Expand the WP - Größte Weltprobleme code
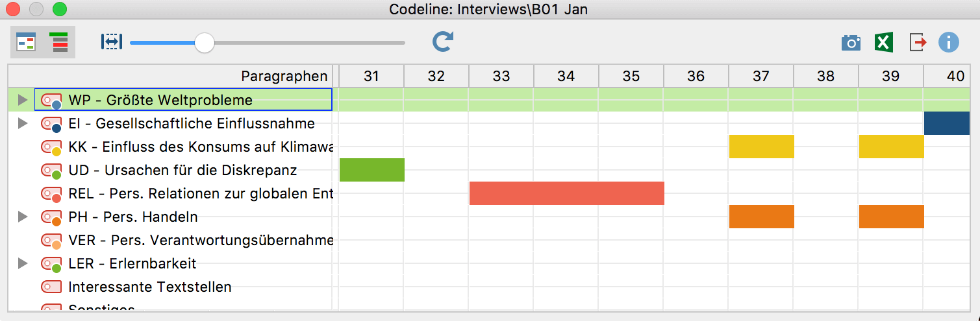Image resolution: width=980 pixels, height=321 pixels. tap(23, 100)
